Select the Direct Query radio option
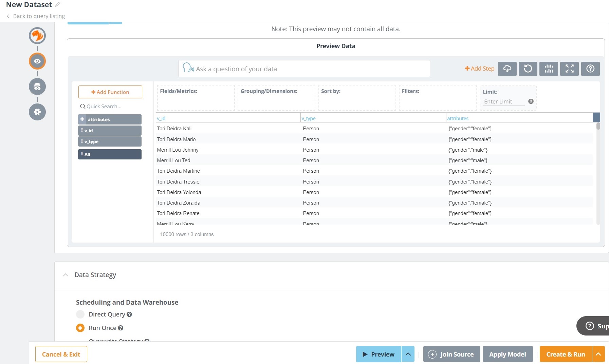 click(80, 314)
